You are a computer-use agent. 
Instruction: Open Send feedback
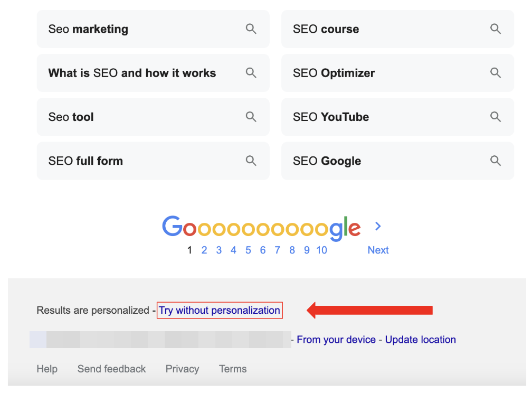pyautogui.click(x=111, y=369)
